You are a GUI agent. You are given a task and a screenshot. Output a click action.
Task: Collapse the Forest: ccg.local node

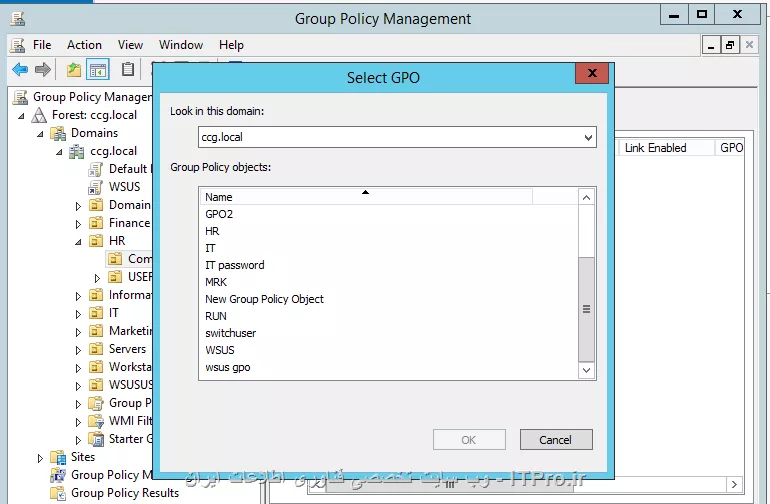pos(21,116)
